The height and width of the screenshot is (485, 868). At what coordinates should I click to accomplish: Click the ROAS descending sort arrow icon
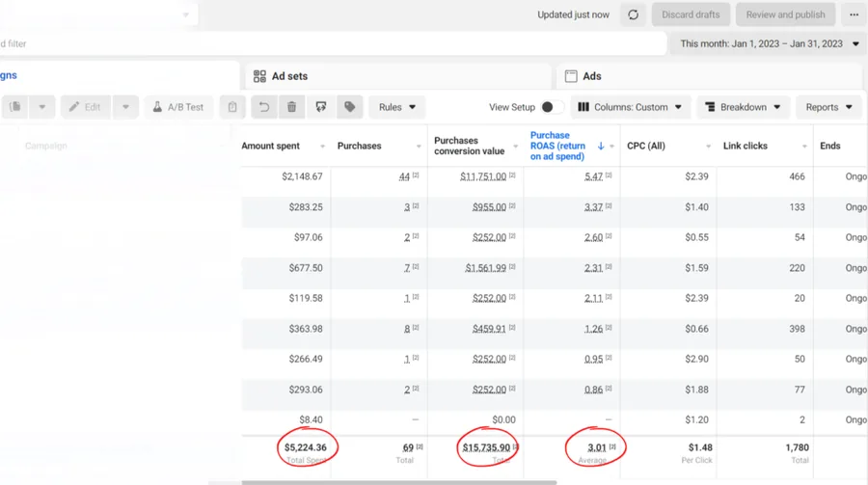[601, 146]
